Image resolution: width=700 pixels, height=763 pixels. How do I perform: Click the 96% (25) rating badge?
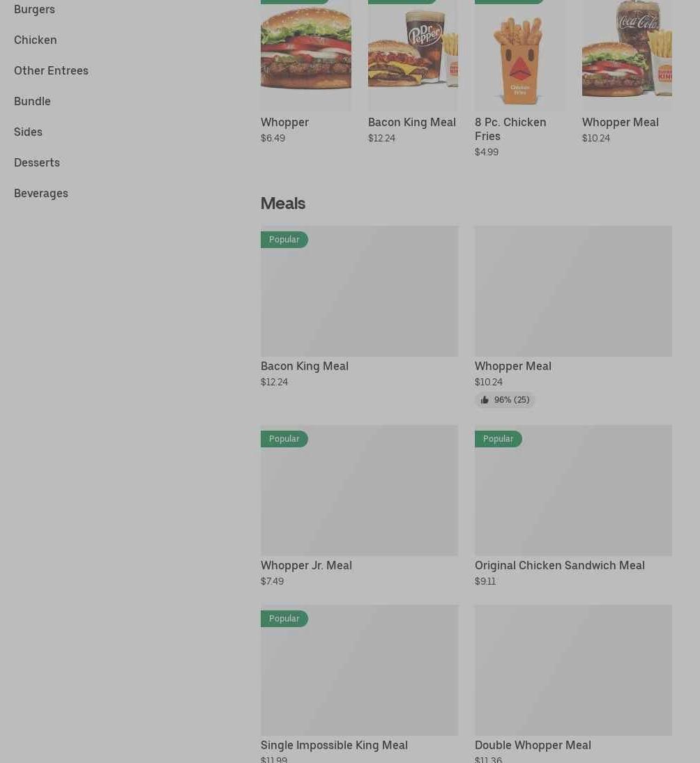pos(505,400)
